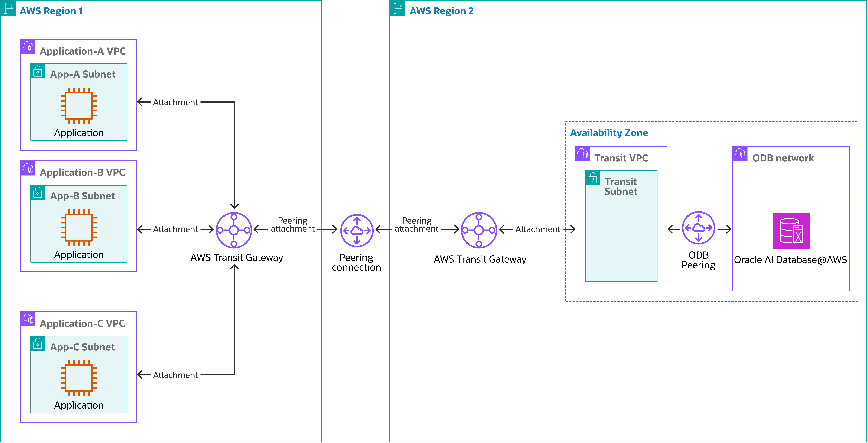Click the Peering connection icon between regions
This screenshot has height=443, width=868.
357,231
